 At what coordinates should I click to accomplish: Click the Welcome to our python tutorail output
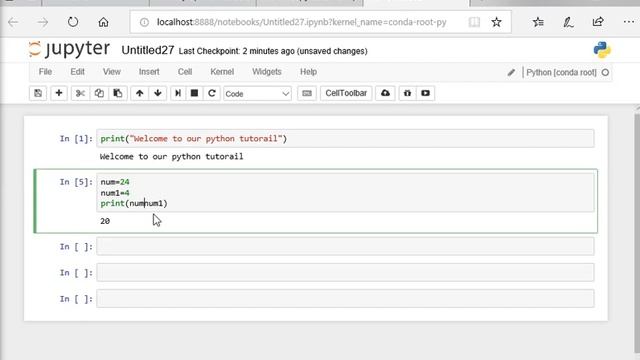point(171,157)
